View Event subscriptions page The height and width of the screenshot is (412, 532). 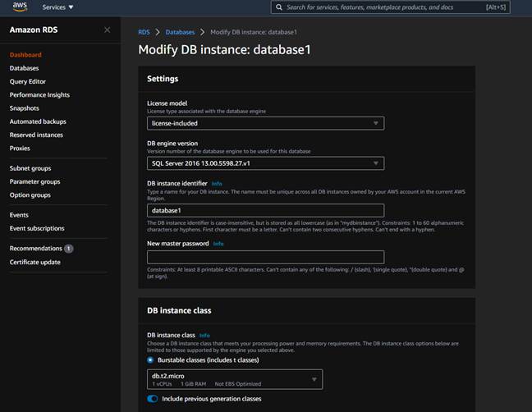[37, 228]
